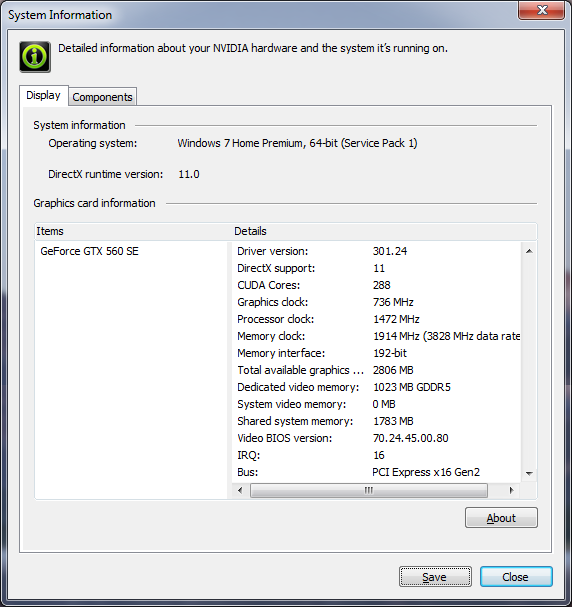Viewport: 572px width, 607px height.
Task: Click the horizontal scrollbar right arrow
Action: [x=511, y=490]
